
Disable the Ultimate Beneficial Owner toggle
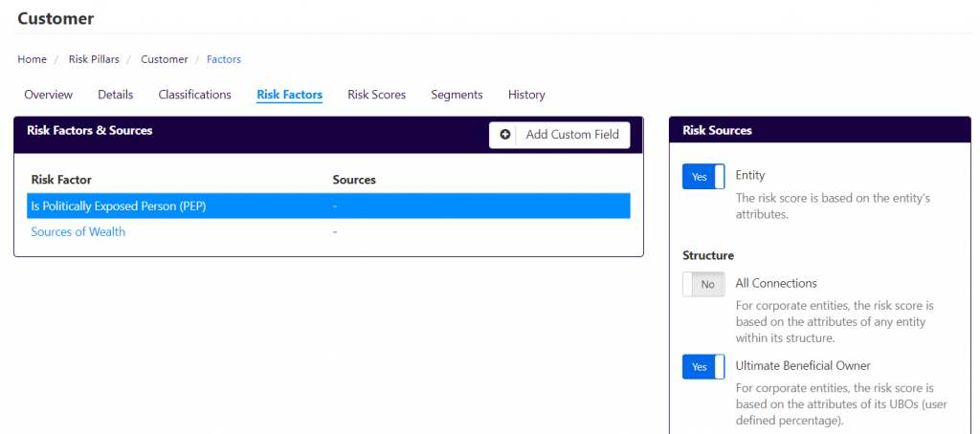point(703,366)
